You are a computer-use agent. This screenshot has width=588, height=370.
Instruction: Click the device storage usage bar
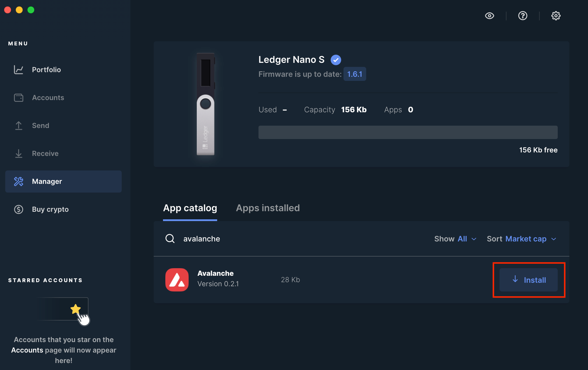coord(408,132)
